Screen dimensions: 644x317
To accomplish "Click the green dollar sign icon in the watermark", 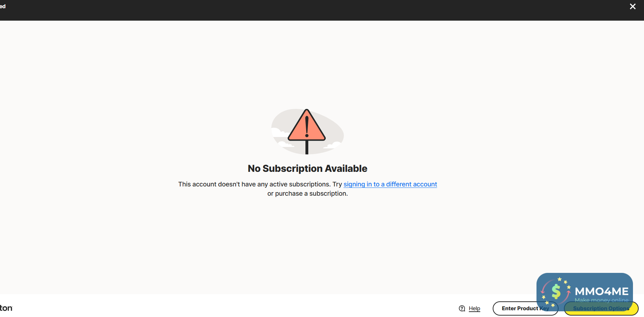I will click(x=556, y=292).
